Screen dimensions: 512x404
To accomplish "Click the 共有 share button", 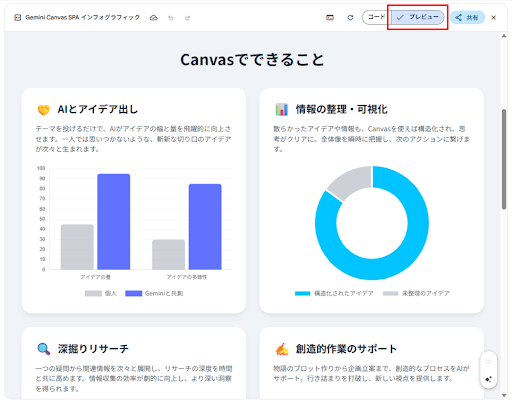I will point(467,18).
